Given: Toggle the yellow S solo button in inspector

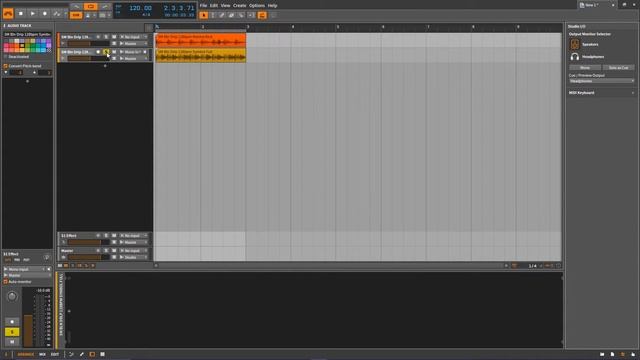Looking at the screenshot, I should pyautogui.click(x=12, y=332).
